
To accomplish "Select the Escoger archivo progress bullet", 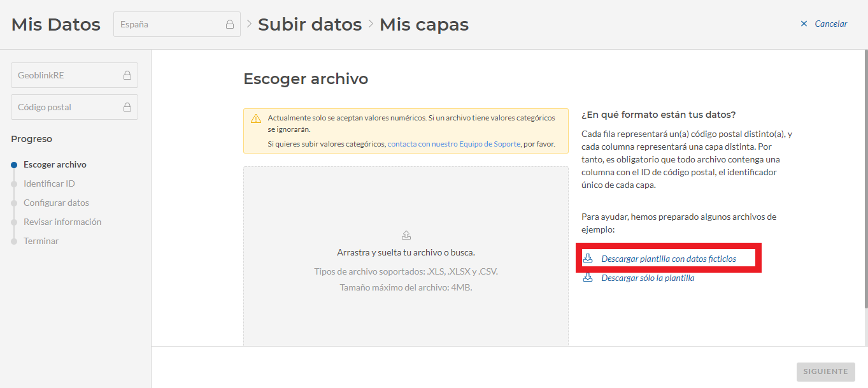I will coord(14,164).
